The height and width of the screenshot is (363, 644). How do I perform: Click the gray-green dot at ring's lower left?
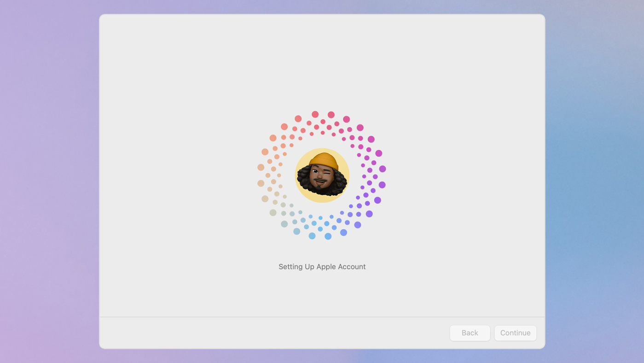(x=273, y=213)
